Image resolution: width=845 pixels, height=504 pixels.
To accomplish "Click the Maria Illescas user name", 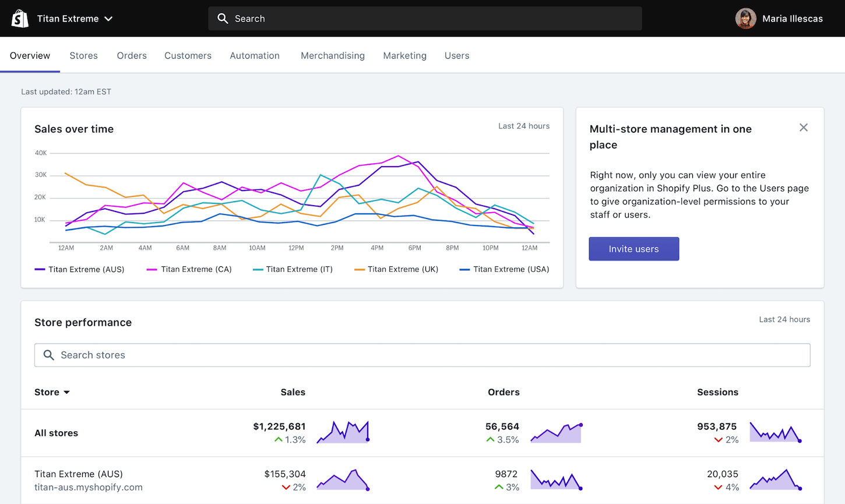I will tap(793, 19).
